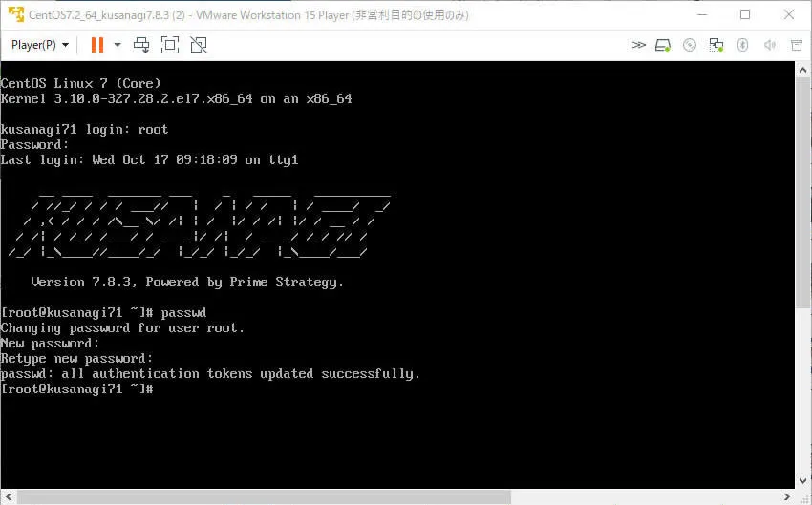Image resolution: width=812 pixels, height=505 pixels.
Task: Enter full screen mode icon
Action: pyautogui.click(x=170, y=45)
